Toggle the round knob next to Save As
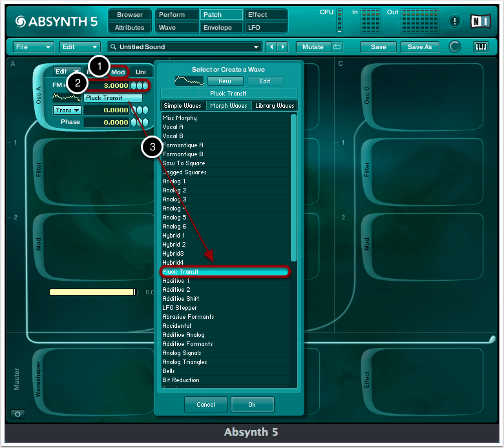This screenshot has height=448, width=504. (455, 47)
